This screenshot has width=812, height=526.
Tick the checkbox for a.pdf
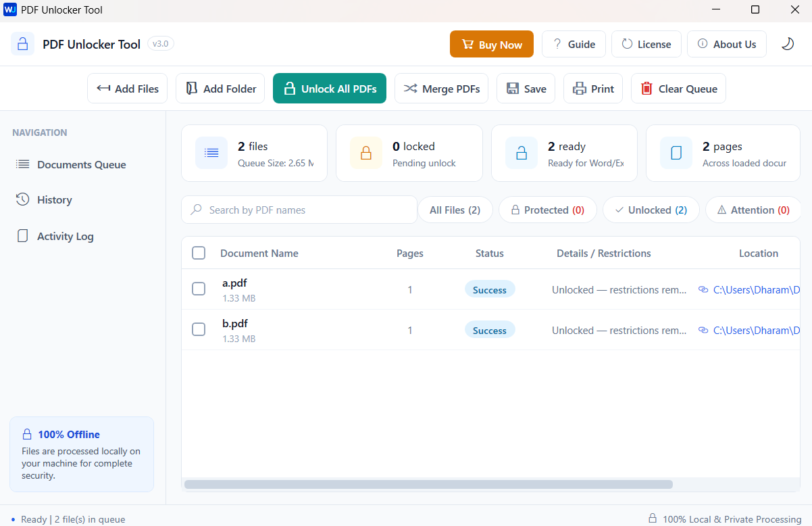[x=199, y=289]
